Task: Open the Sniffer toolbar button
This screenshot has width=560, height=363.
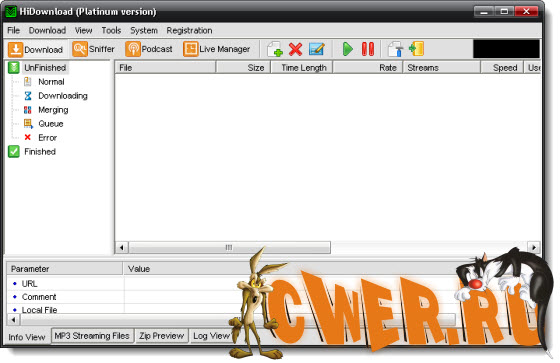Action: point(94,49)
